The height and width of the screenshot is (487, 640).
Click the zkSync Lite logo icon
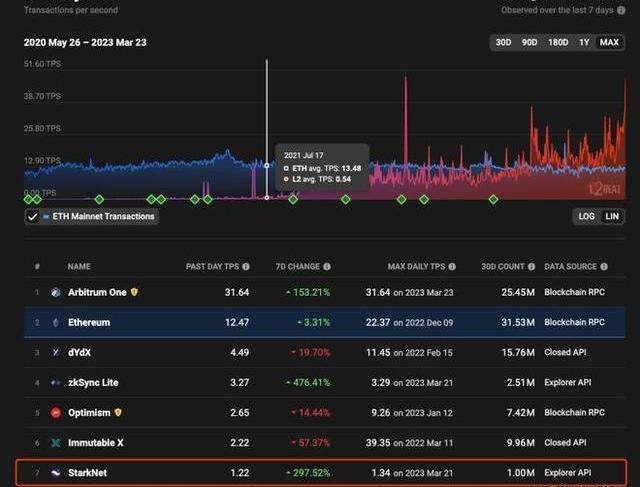point(56,382)
